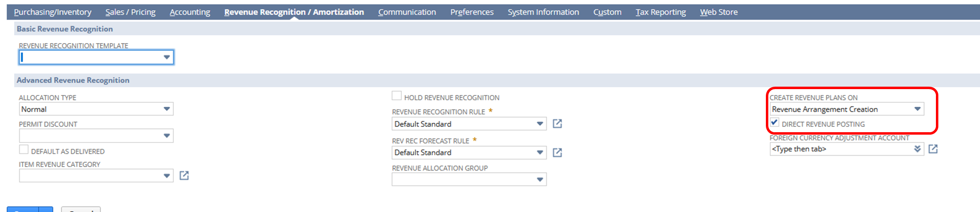Open the Item Revenue Category record icon

tap(184, 176)
